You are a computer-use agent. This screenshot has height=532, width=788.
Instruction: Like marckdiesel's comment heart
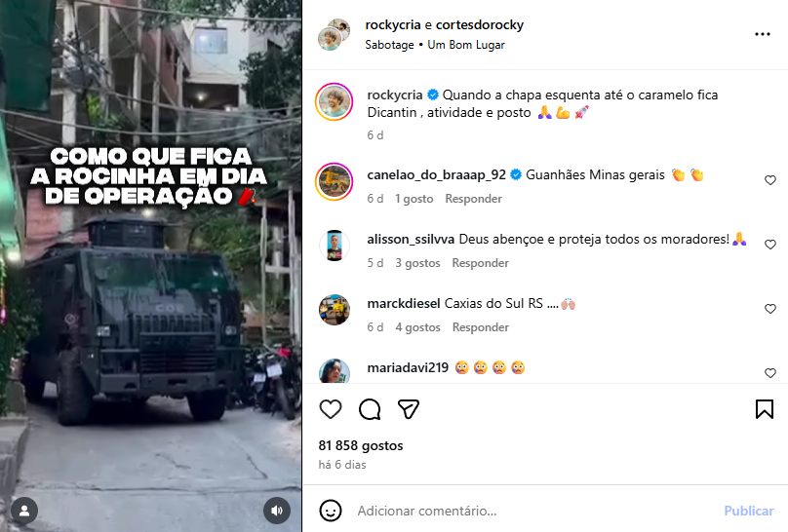coord(769,309)
